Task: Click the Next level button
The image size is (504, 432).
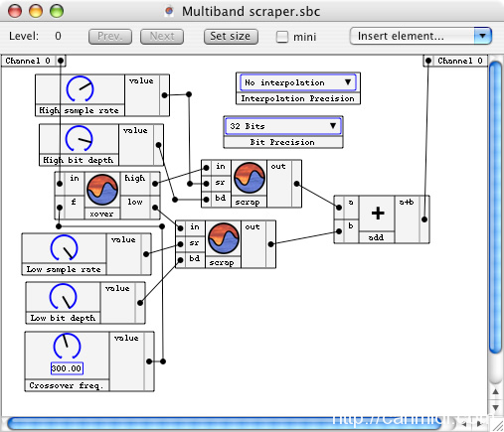Action: [x=162, y=37]
